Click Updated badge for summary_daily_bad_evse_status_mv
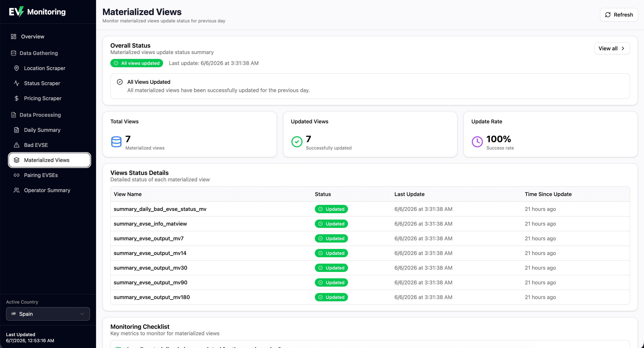 331,209
